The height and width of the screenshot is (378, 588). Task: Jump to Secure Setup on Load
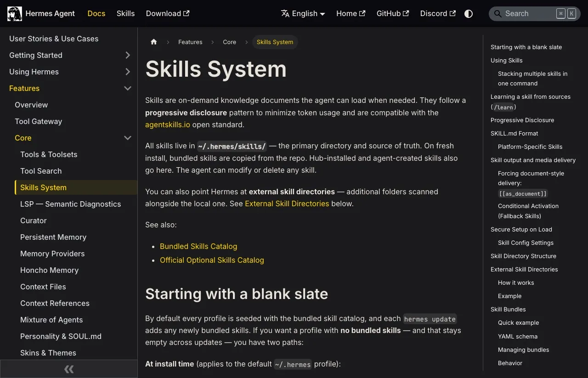pyautogui.click(x=521, y=229)
